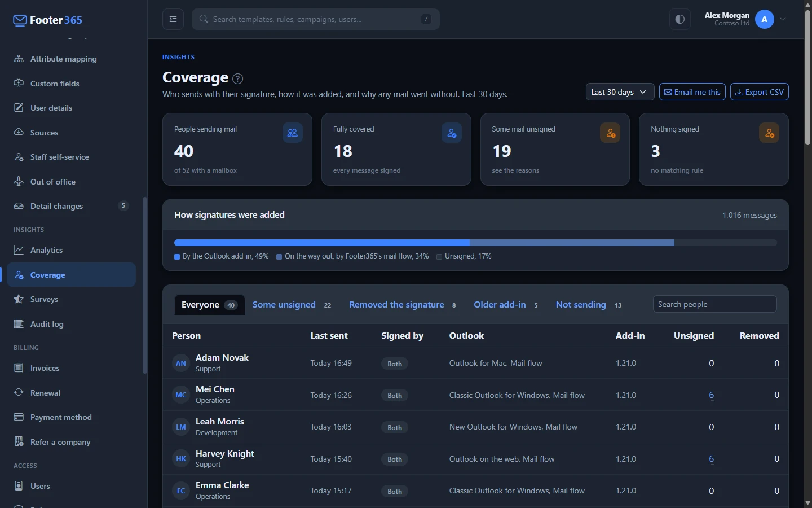The image size is (812, 508).
Task: Click the Detail changes badge showing 5
Action: pyautogui.click(x=123, y=206)
